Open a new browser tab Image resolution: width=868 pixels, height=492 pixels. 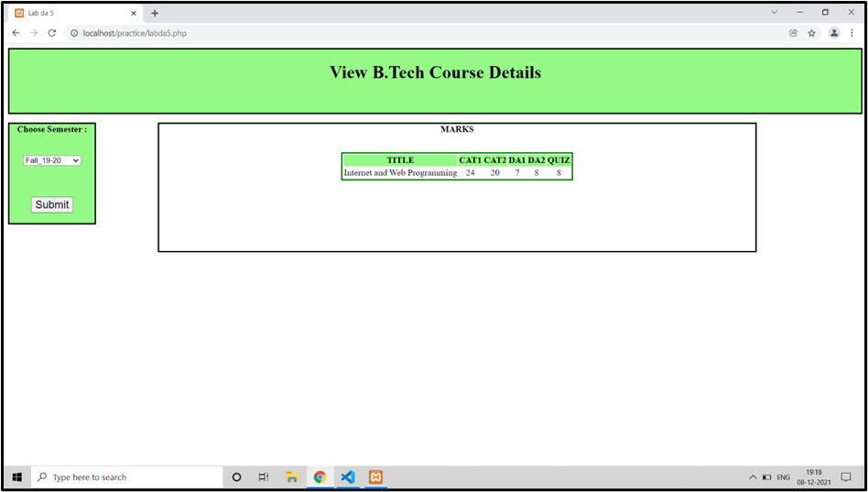tap(155, 14)
